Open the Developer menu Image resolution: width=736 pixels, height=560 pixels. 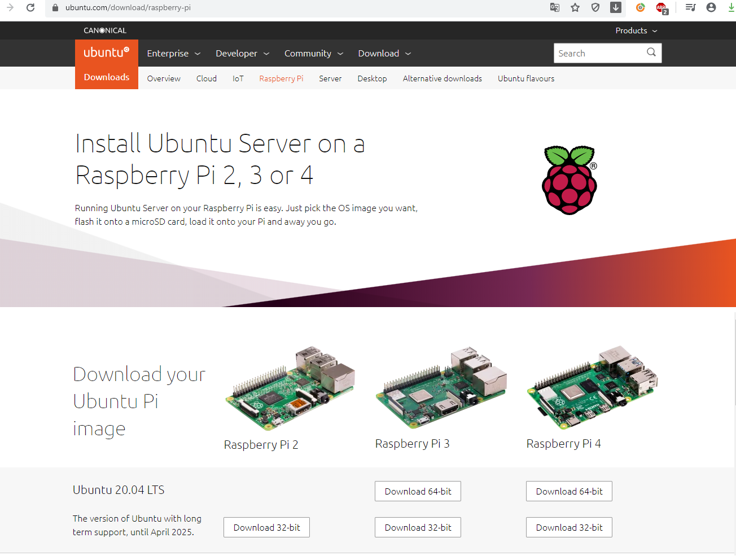coord(243,53)
